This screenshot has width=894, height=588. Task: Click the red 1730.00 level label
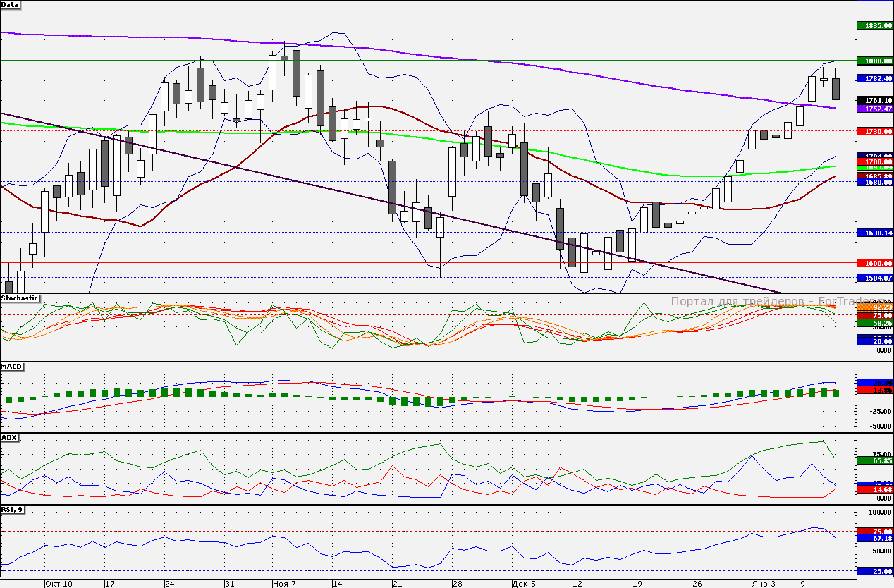pos(874,132)
